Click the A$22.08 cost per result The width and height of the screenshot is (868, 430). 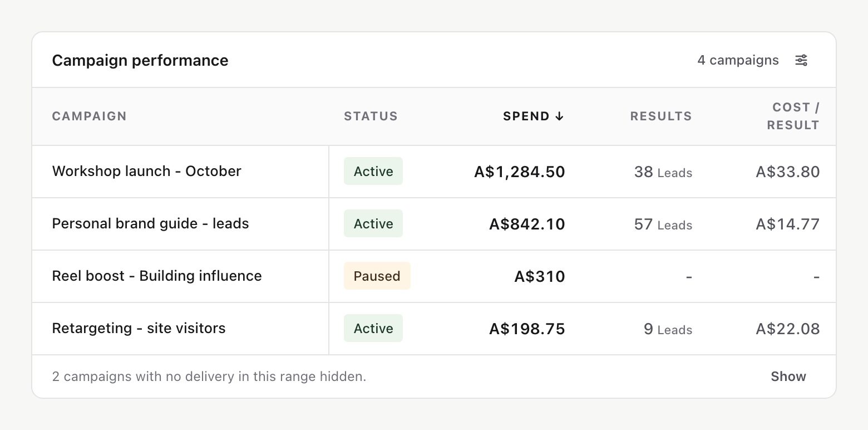[x=788, y=329]
